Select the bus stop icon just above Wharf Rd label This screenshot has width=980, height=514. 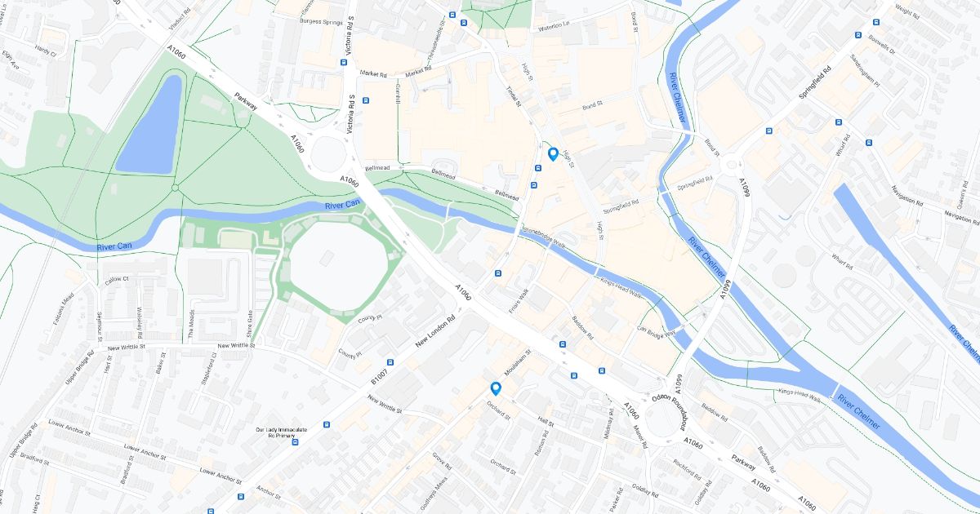(x=839, y=122)
